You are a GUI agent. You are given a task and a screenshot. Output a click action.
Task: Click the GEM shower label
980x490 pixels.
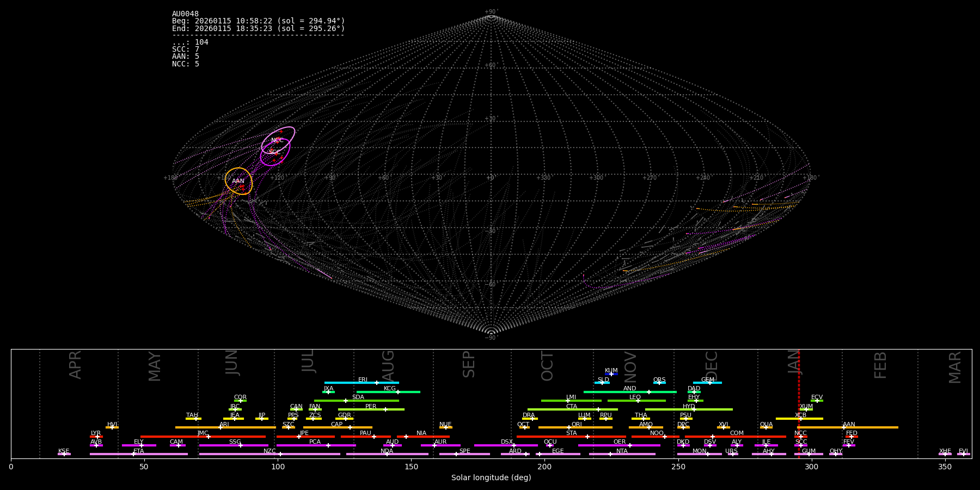pyautogui.click(x=708, y=380)
